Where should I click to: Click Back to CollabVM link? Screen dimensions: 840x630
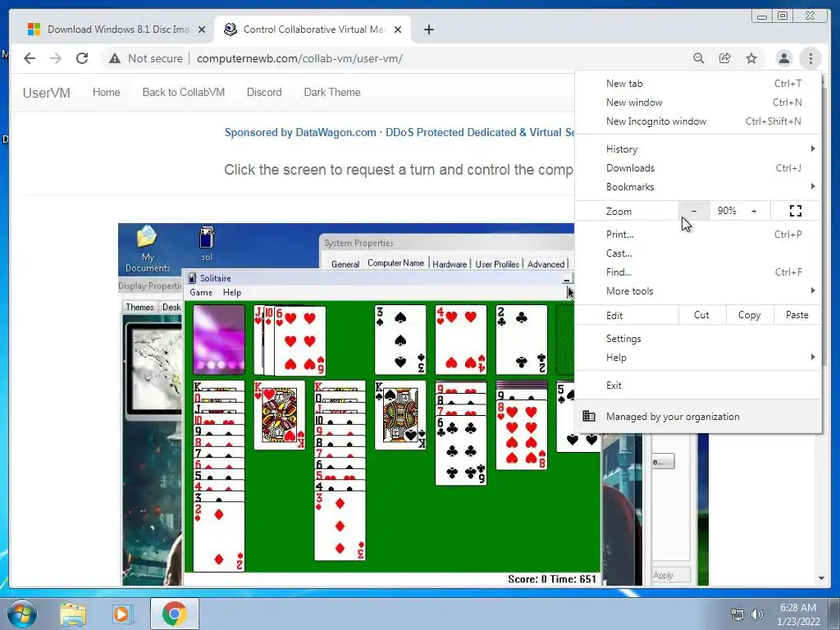[183, 92]
